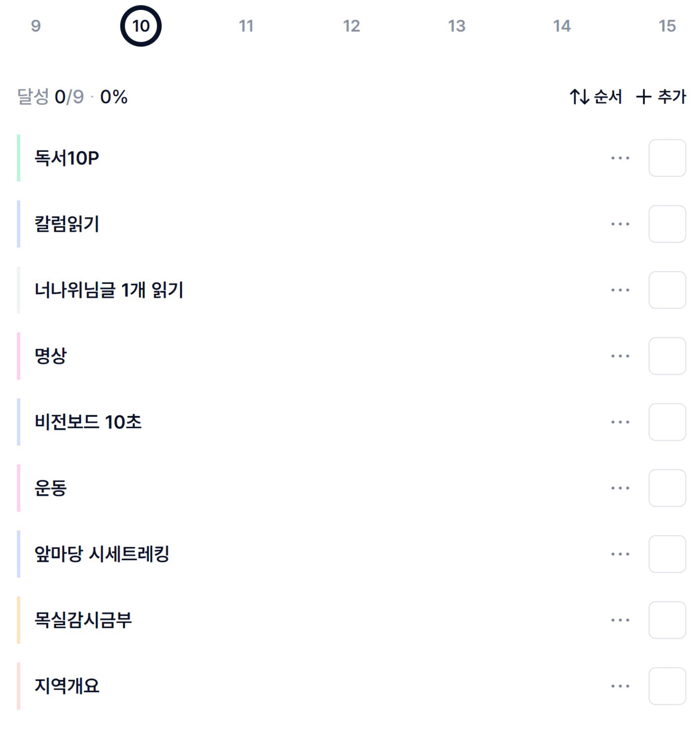Open three-dot menu for 칼럼읽기
The width and height of the screenshot is (700, 729).
coord(620,224)
